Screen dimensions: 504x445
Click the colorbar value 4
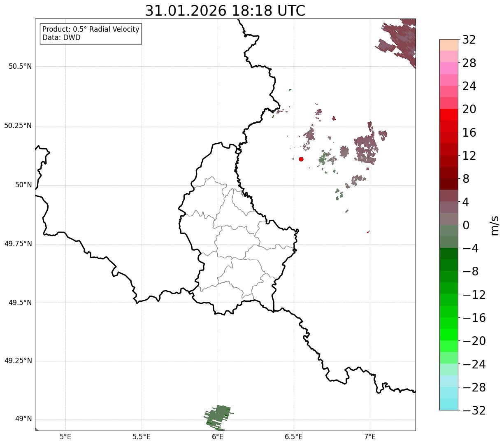tap(466, 202)
